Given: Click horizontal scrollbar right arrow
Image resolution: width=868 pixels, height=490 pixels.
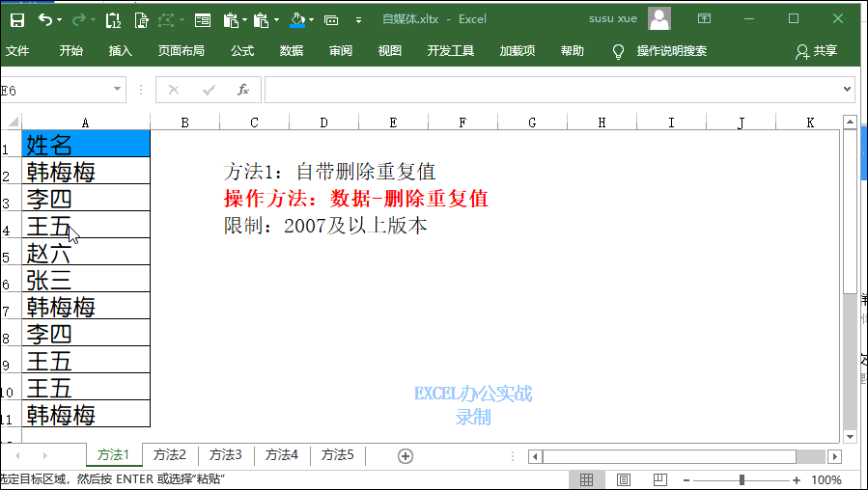Looking at the screenshot, I should click(x=835, y=457).
